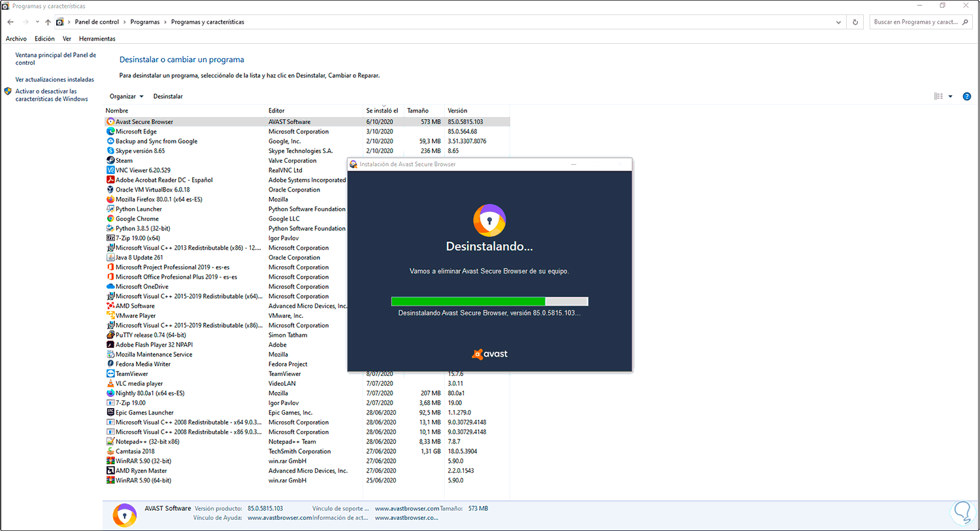Click inside the search field Buscar en Programas
The height and width of the screenshot is (531, 980).
(915, 22)
